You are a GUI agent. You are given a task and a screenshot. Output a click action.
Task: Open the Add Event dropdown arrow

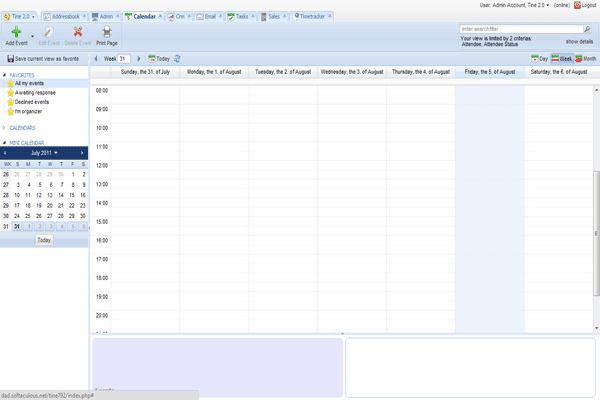point(33,36)
